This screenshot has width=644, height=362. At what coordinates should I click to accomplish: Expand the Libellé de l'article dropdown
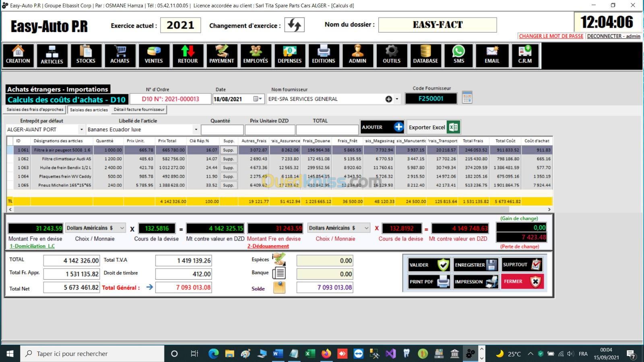(x=196, y=130)
